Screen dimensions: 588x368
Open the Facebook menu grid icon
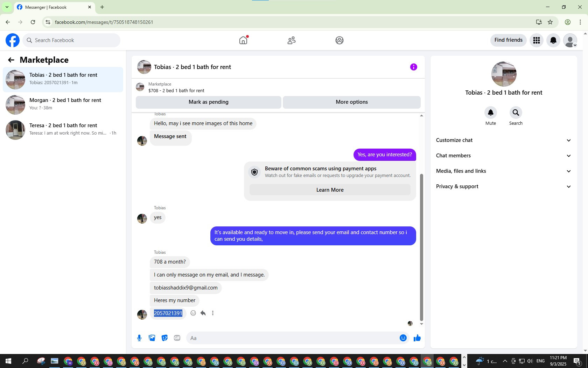click(x=537, y=40)
